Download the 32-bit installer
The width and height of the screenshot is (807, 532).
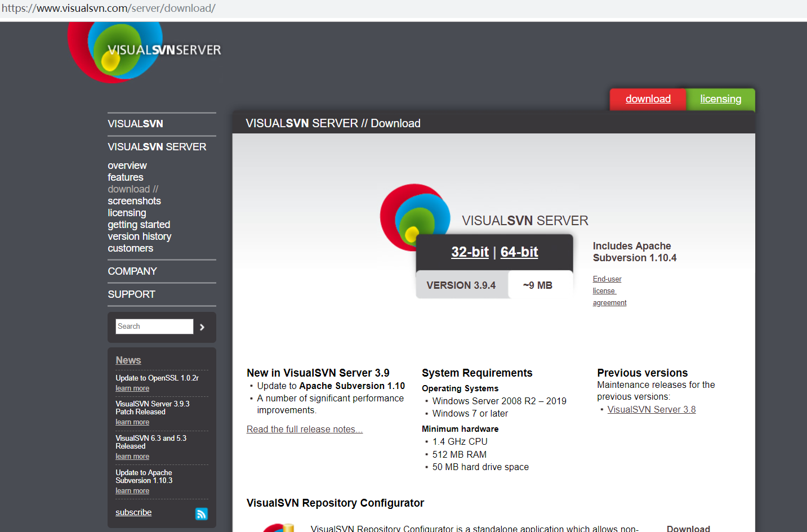pyautogui.click(x=470, y=252)
